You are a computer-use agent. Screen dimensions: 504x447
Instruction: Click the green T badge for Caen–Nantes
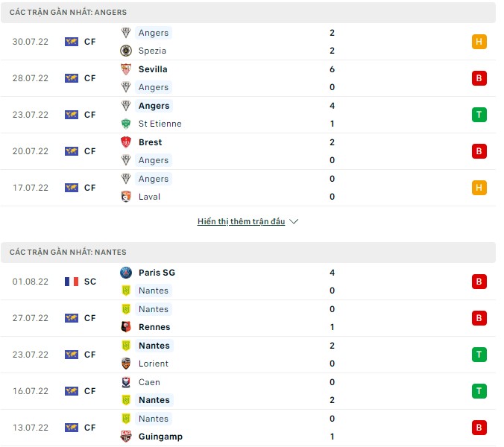(x=479, y=391)
